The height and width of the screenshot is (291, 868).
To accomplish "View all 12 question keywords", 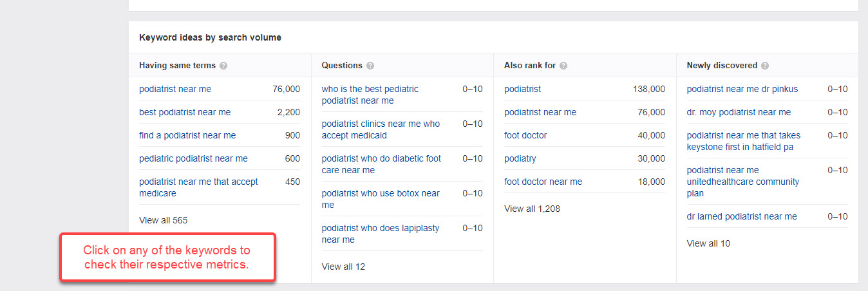I will [343, 267].
